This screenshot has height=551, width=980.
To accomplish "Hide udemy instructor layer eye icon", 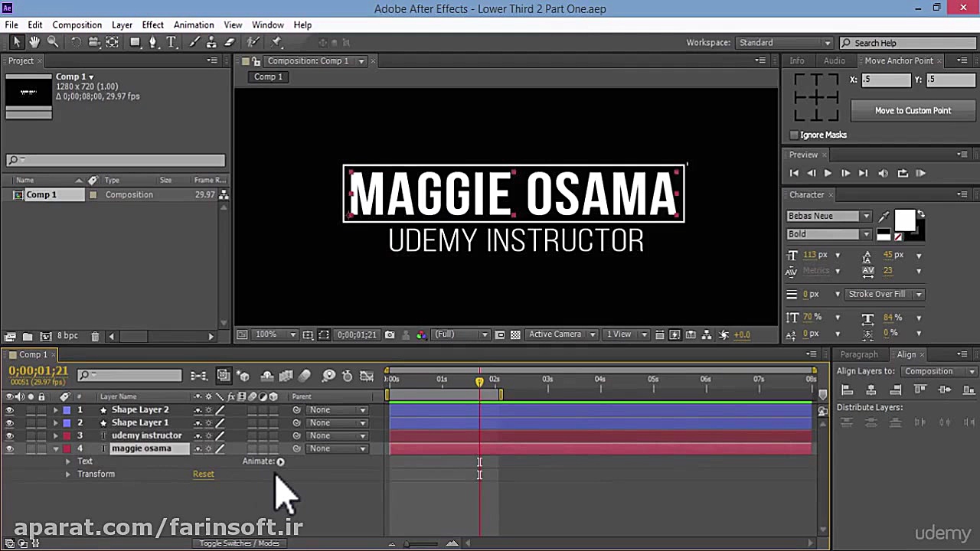I will [9, 435].
